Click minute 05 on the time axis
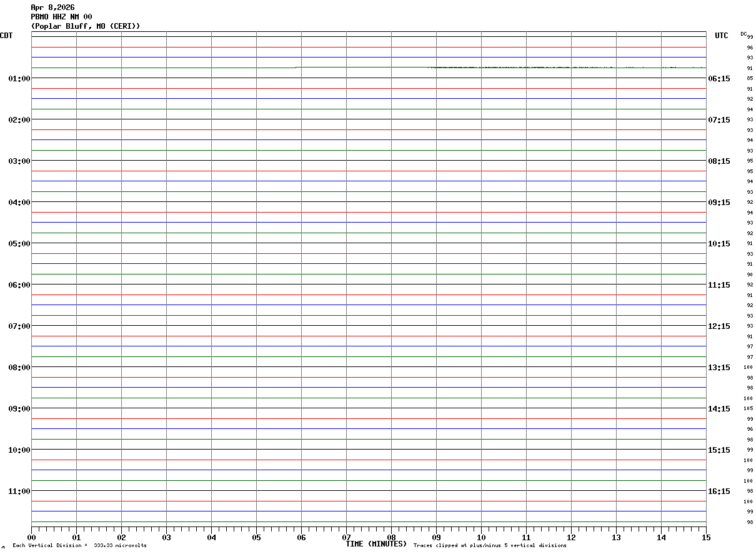Image resolution: width=756 pixels, height=554 pixels. (257, 537)
